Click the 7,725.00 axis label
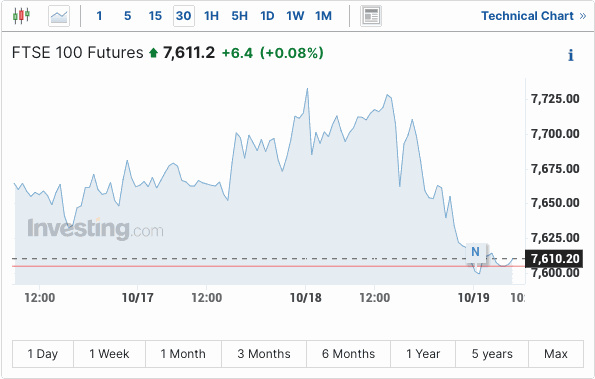Viewport: 595px width, 379px height. coord(555,99)
